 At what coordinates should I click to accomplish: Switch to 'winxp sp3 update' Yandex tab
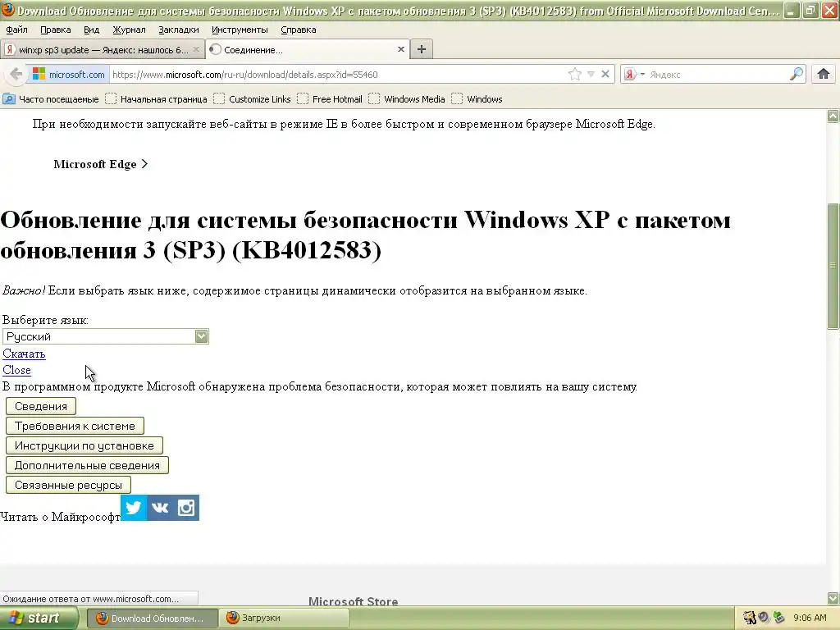coord(102,49)
